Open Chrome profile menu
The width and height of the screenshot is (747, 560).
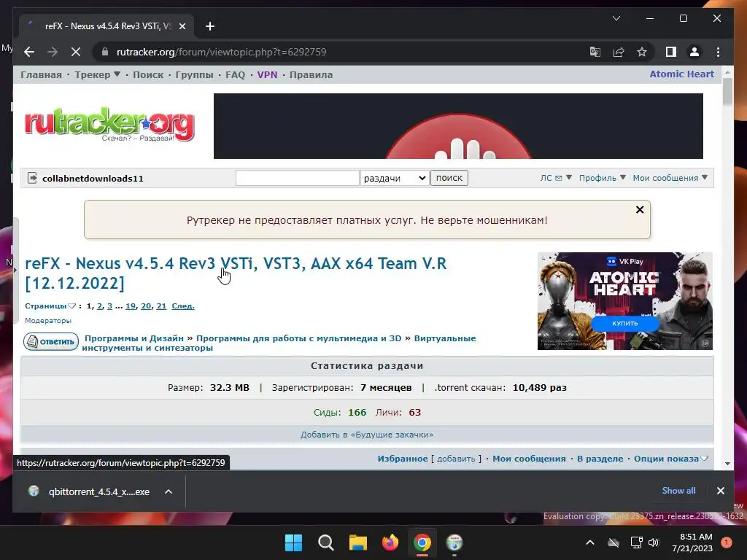(x=694, y=52)
